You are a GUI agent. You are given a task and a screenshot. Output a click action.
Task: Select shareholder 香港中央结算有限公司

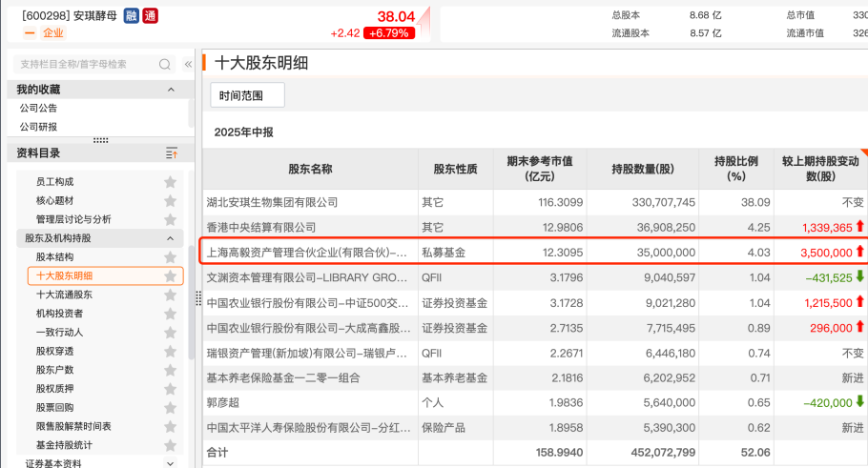[261, 228]
